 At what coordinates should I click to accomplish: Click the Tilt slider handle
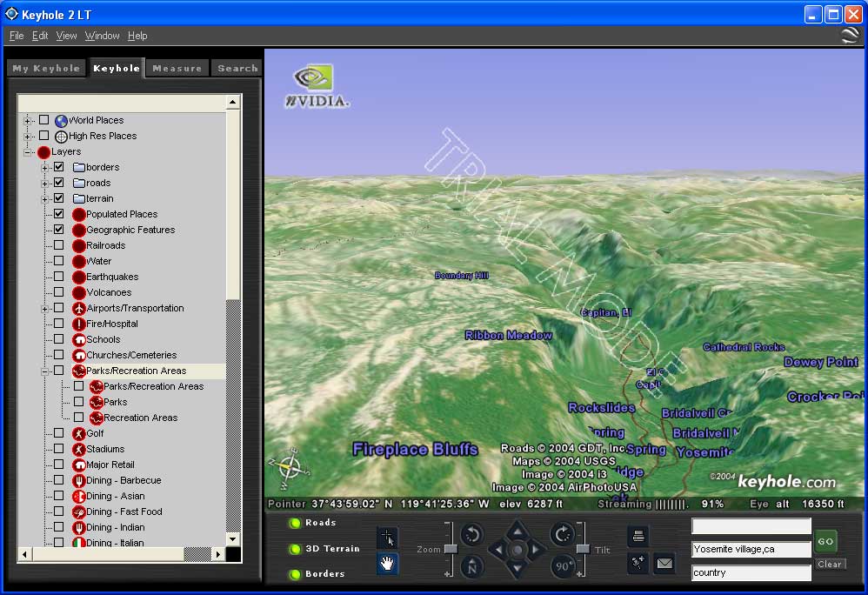pyautogui.click(x=583, y=549)
